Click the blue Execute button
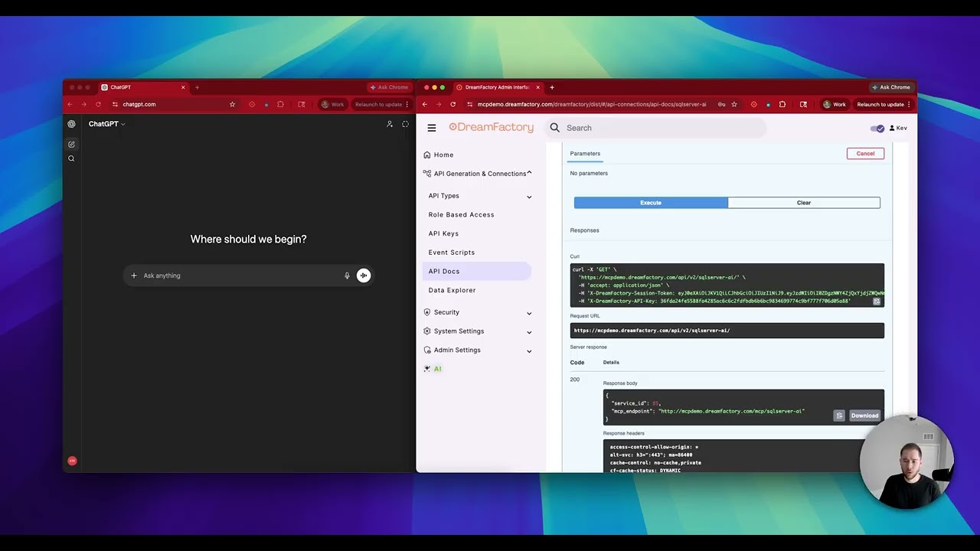Image resolution: width=980 pixels, height=551 pixels. pyautogui.click(x=651, y=203)
